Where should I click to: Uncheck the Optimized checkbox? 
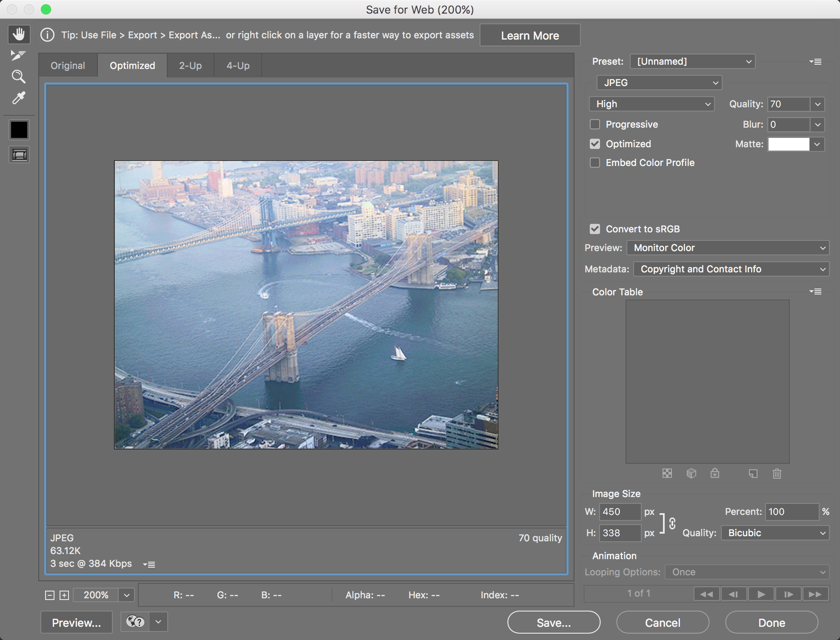pyautogui.click(x=595, y=144)
